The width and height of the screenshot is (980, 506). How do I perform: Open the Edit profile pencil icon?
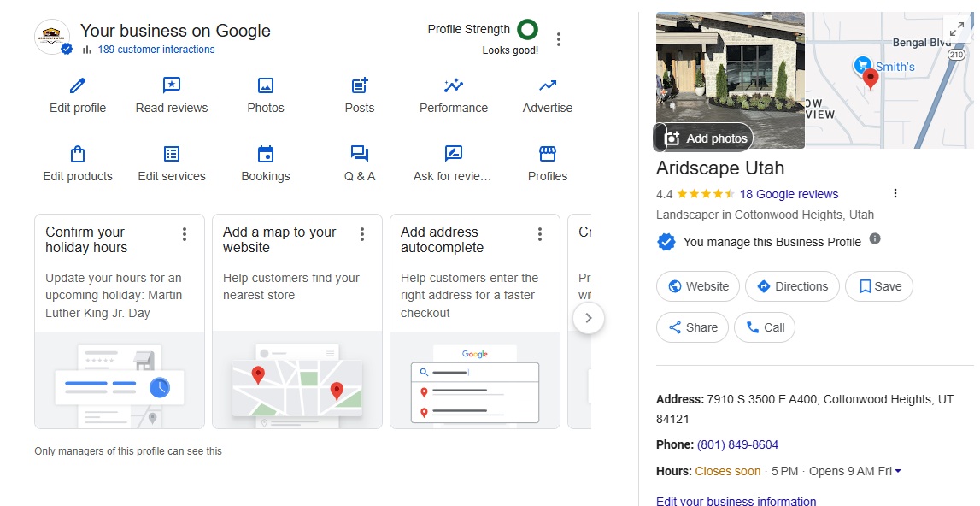click(x=77, y=86)
